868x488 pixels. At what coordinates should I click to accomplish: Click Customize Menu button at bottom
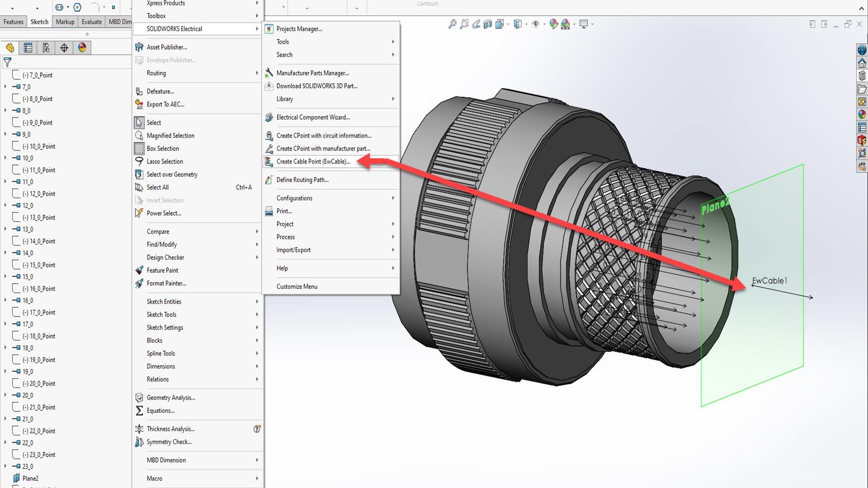pyautogui.click(x=297, y=286)
